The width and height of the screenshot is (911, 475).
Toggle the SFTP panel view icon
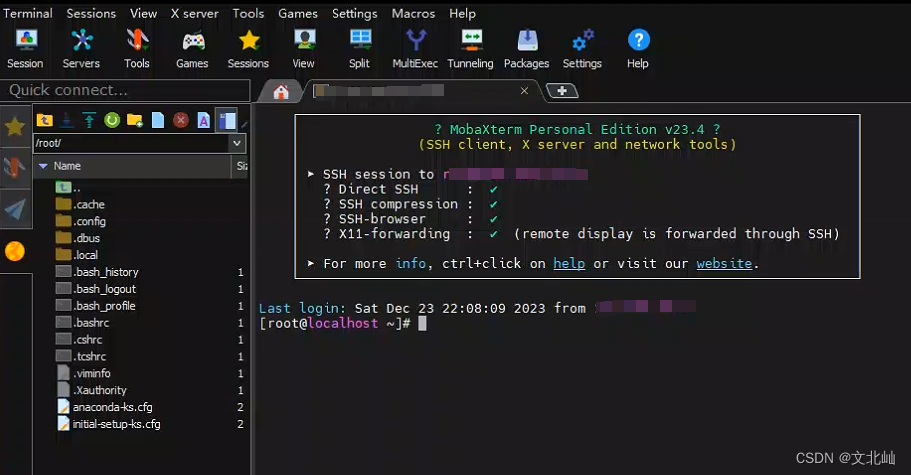coord(227,120)
